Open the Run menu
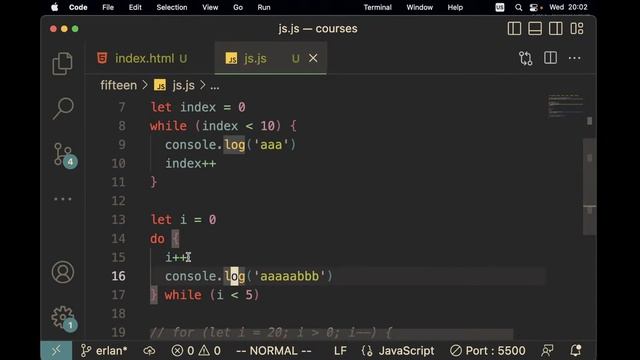 (x=264, y=7)
